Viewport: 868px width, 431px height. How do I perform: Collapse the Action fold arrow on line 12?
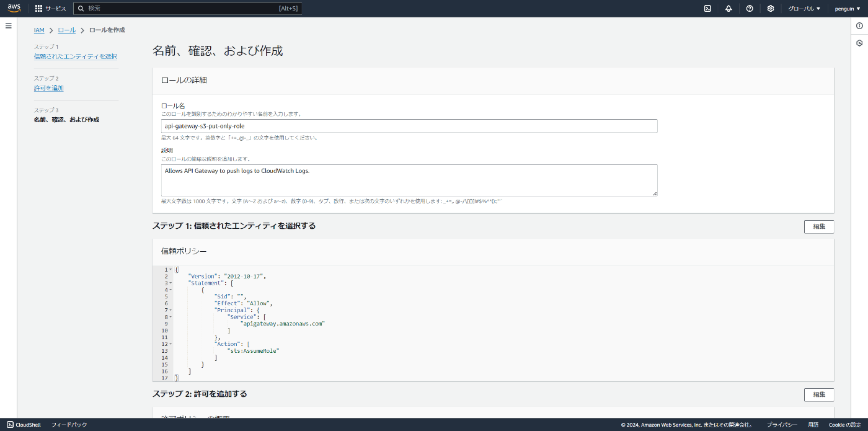tap(170, 344)
